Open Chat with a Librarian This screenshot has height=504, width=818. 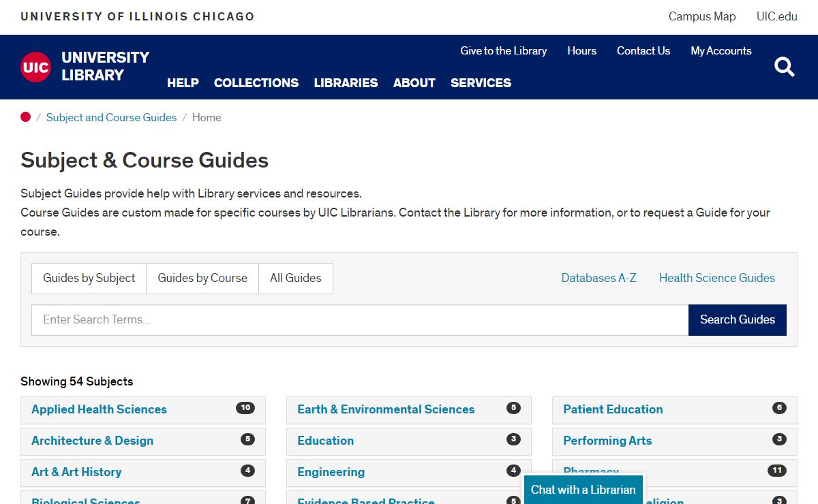click(583, 490)
